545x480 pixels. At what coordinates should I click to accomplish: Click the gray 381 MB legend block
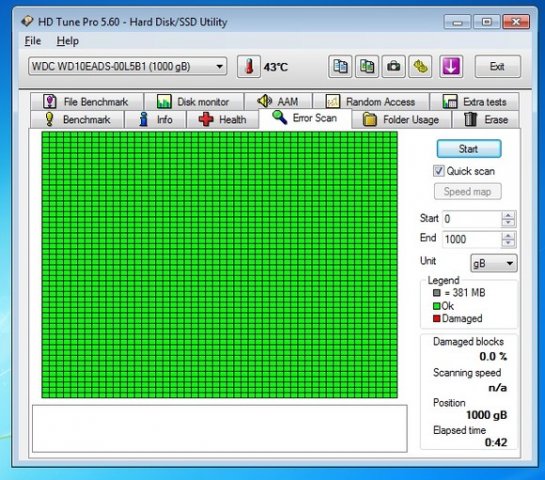click(437, 293)
